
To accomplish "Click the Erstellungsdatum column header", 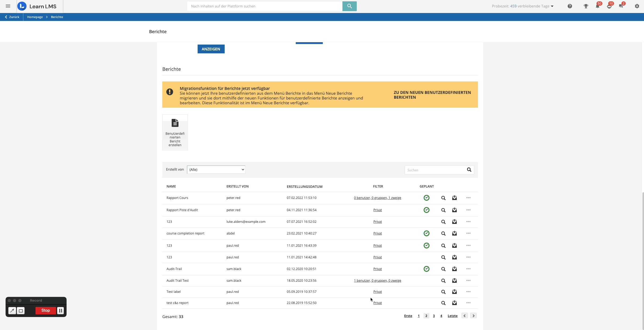I will pos(304,186).
